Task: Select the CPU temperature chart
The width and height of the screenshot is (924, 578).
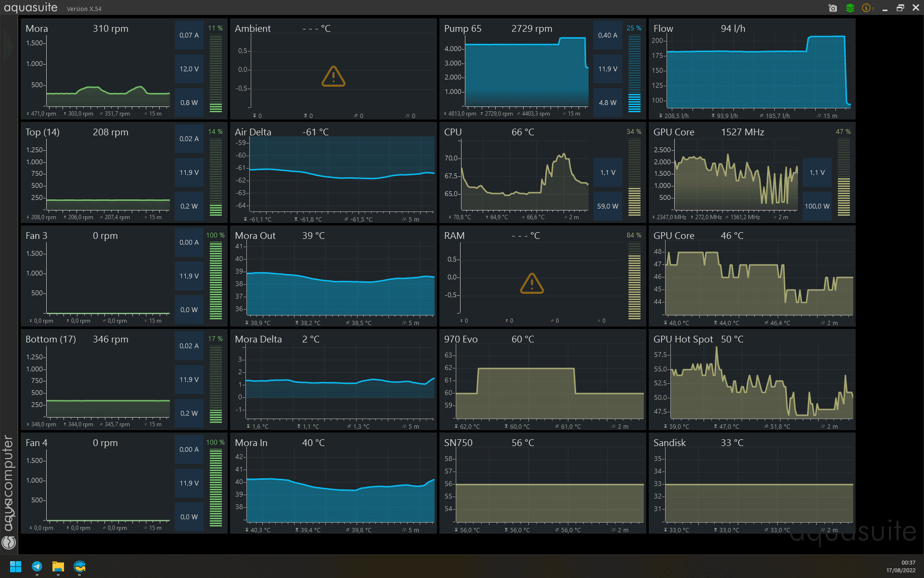Action: pyautogui.click(x=525, y=176)
